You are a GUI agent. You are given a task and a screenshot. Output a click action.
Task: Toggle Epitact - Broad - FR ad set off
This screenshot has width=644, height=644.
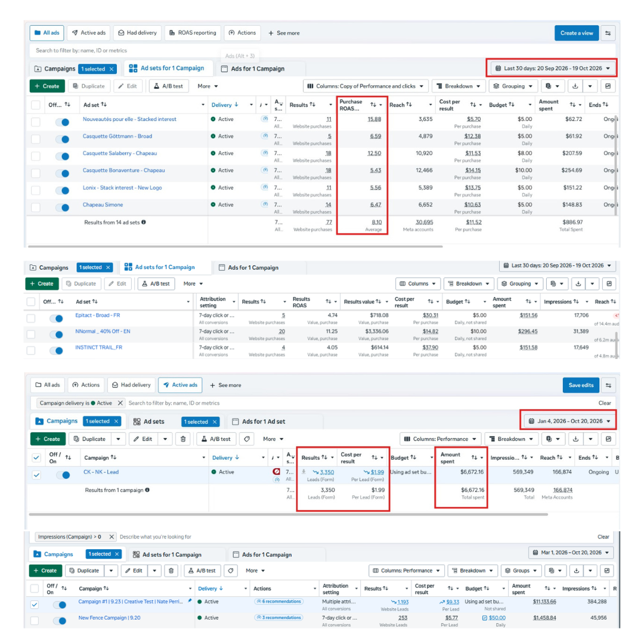[x=56, y=318]
